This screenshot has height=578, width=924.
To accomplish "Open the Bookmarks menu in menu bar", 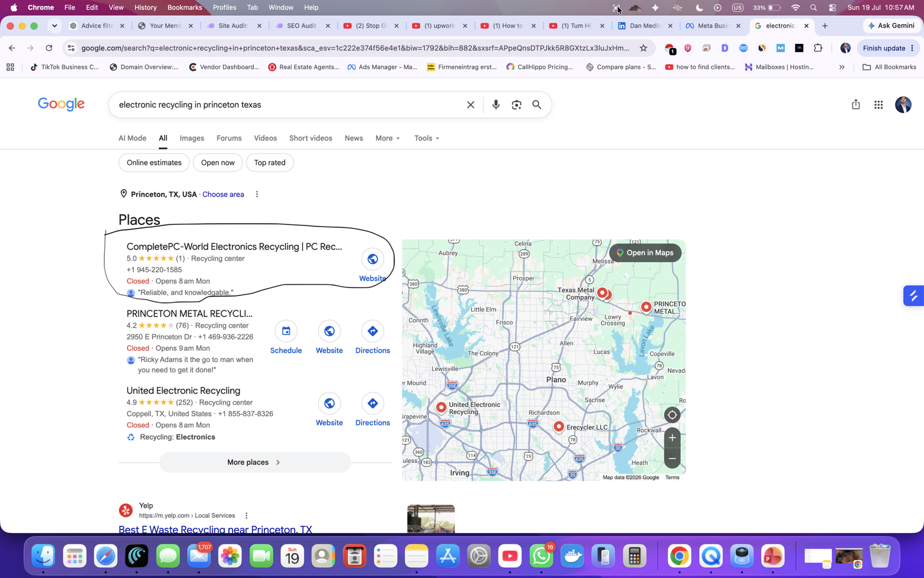I will coord(184,8).
